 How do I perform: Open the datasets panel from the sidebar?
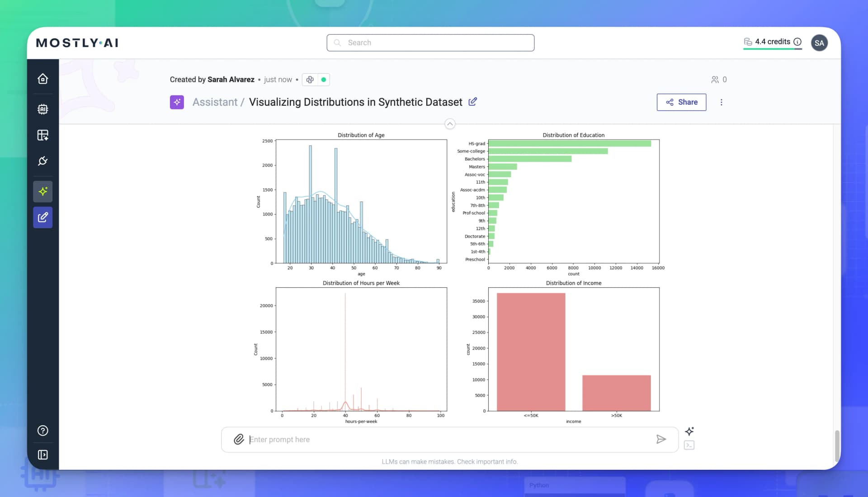[42, 135]
